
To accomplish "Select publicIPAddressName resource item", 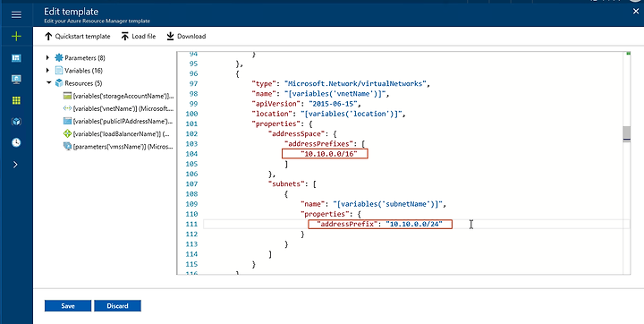I will (x=123, y=122).
